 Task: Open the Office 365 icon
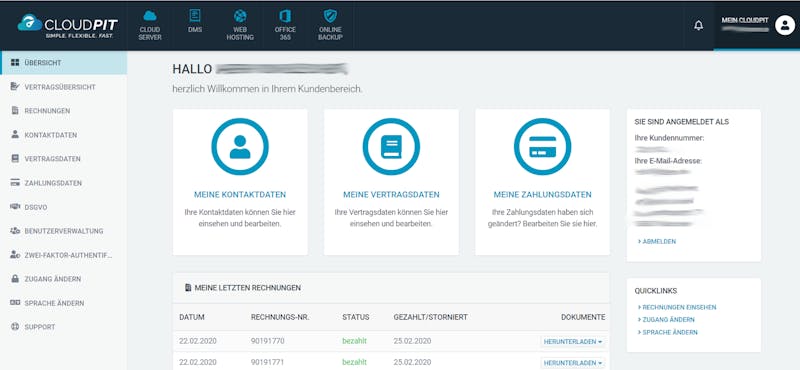tap(285, 16)
